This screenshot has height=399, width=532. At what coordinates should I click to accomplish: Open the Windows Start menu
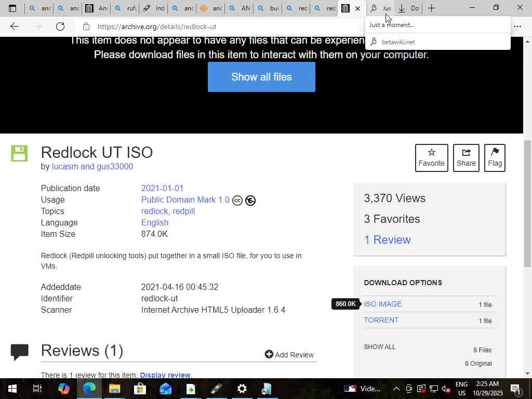(12, 389)
